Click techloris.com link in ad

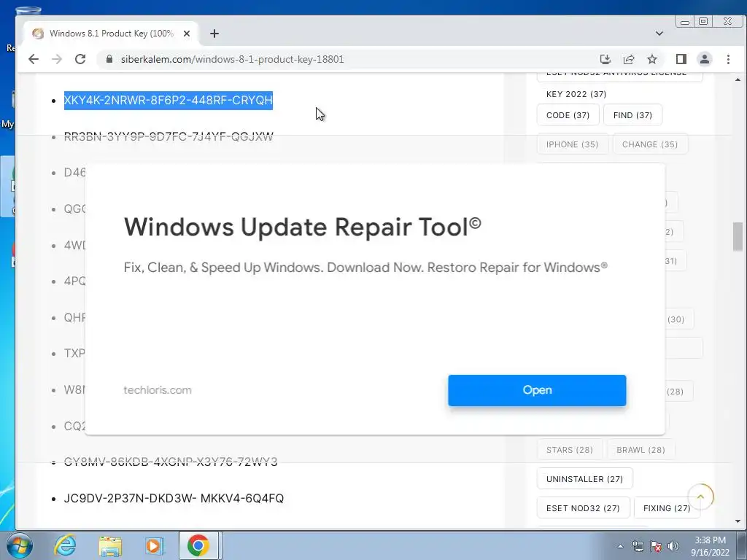click(158, 390)
